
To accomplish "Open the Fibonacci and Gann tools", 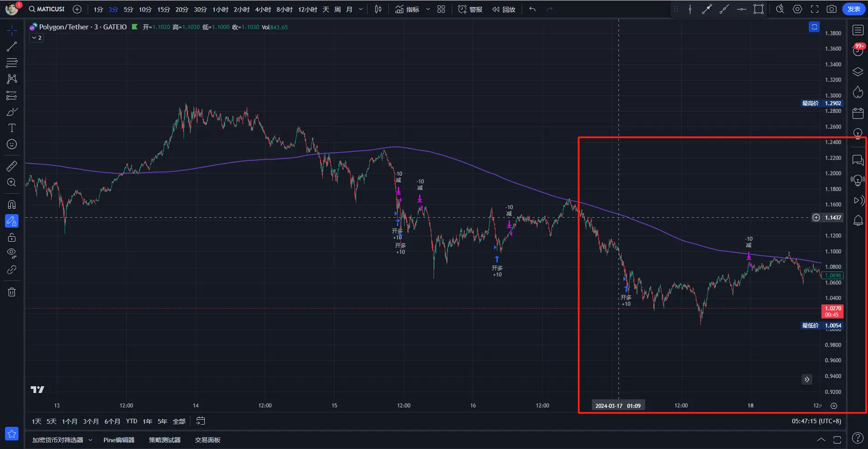I will (12, 63).
